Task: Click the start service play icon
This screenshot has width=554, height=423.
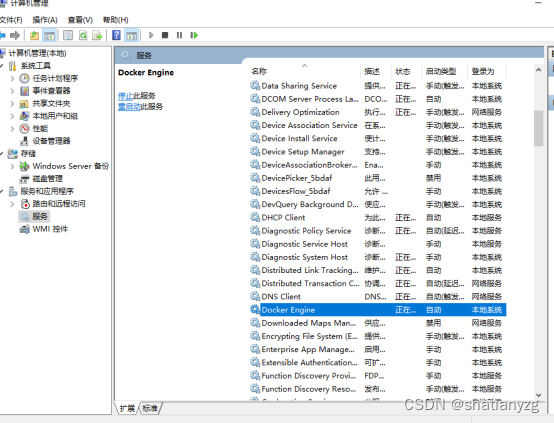Action: [x=151, y=35]
